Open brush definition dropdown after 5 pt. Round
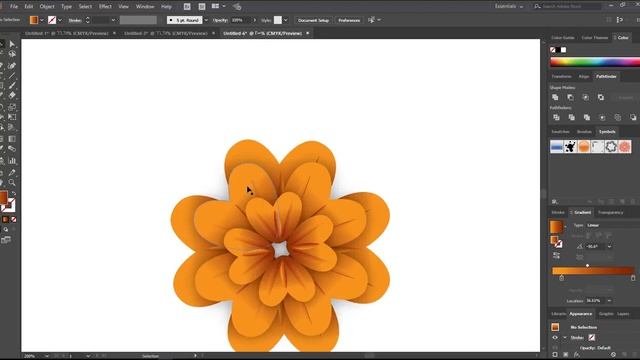640x360 pixels. pyautogui.click(x=206, y=20)
